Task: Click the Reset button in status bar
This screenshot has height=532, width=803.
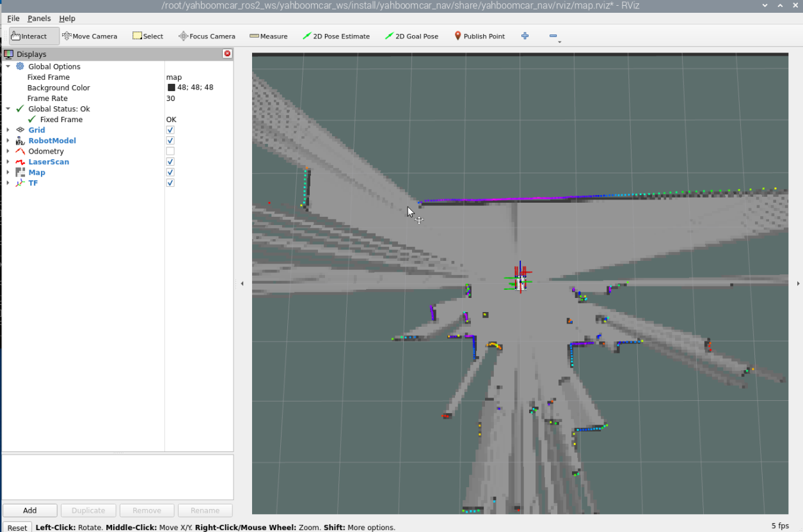Action: click(x=17, y=528)
